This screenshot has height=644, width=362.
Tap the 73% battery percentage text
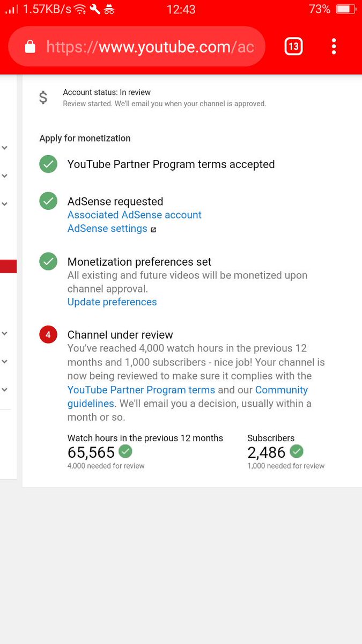click(x=320, y=9)
